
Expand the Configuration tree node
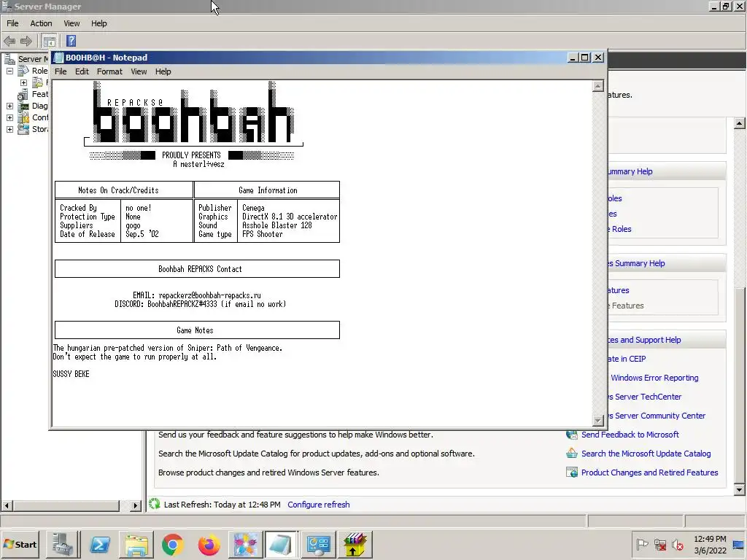[9, 117]
